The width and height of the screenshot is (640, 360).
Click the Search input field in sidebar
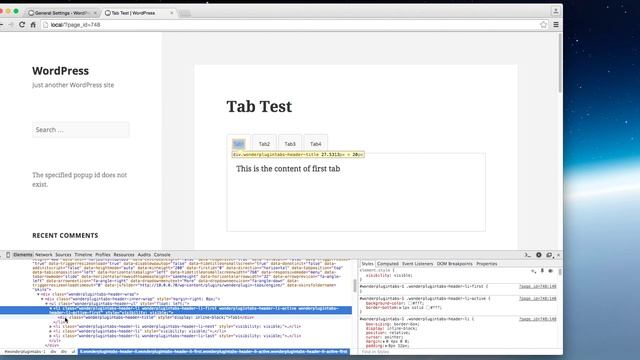click(81, 130)
